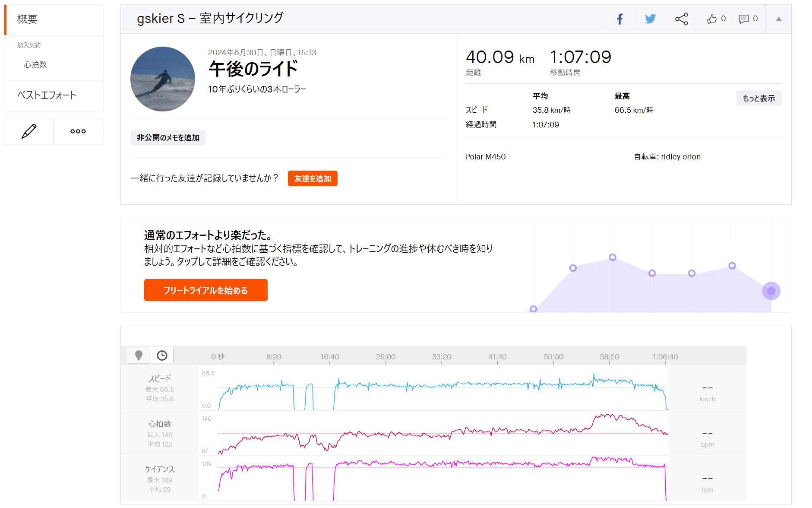Viewport: 812px width, 508px height.
Task: Select the latest highlighted effort point
Action: [771, 291]
